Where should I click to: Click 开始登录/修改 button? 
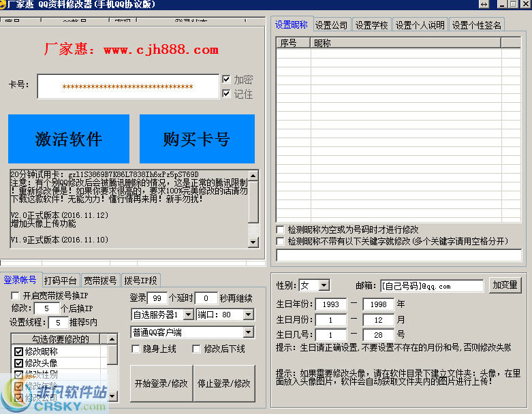[x=161, y=383]
